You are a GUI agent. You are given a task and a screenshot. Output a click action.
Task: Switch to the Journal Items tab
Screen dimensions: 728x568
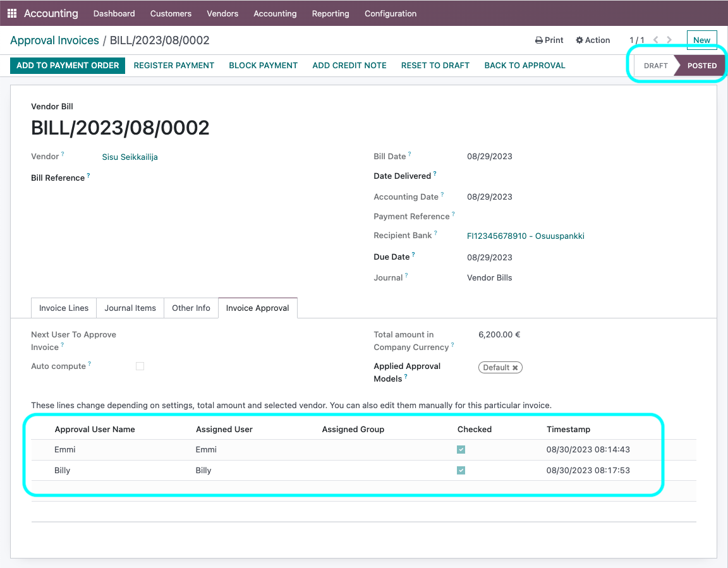pyautogui.click(x=130, y=308)
